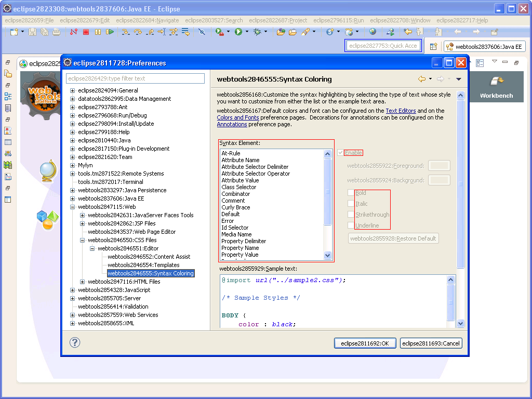Click the Open Perspective icon
Image resolution: width=532 pixels, height=399 pixels.
(x=433, y=46)
